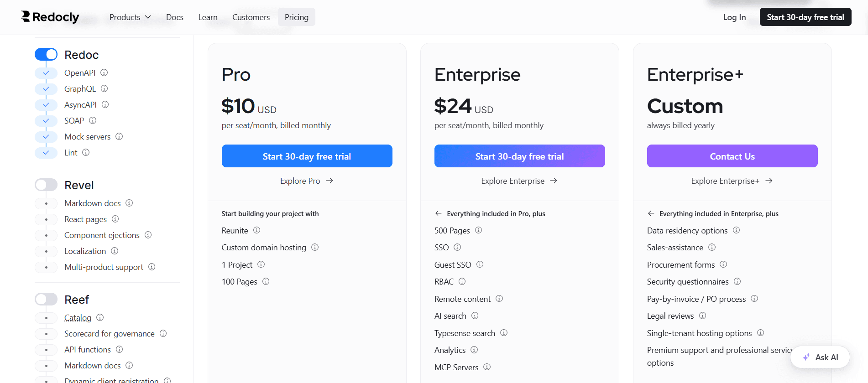Click info icon beside Sales-assistance

pyautogui.click(x=712, y=247)
